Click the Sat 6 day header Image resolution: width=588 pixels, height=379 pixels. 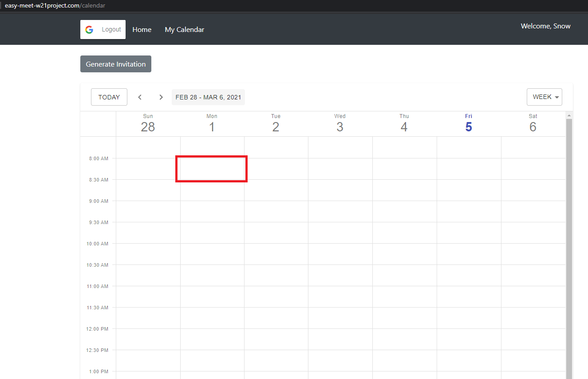pos(533,123)
